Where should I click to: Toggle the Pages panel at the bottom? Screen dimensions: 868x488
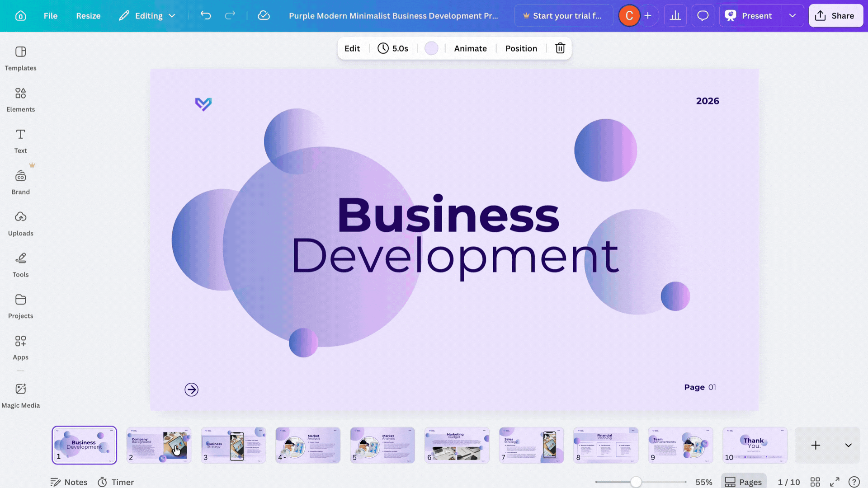tap(743, 482)
